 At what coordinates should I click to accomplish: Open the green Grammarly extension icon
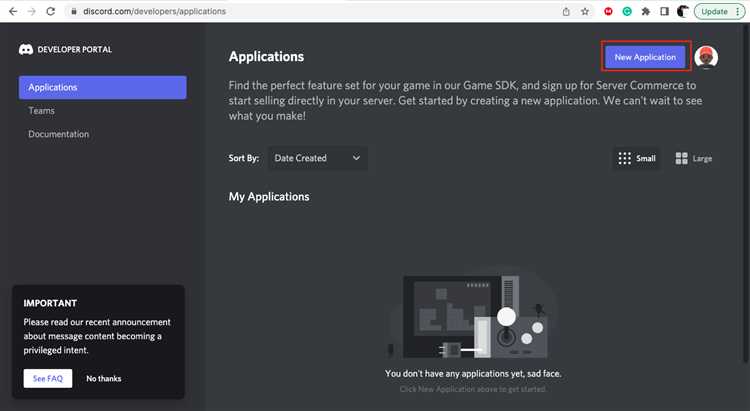coord(627,11)
